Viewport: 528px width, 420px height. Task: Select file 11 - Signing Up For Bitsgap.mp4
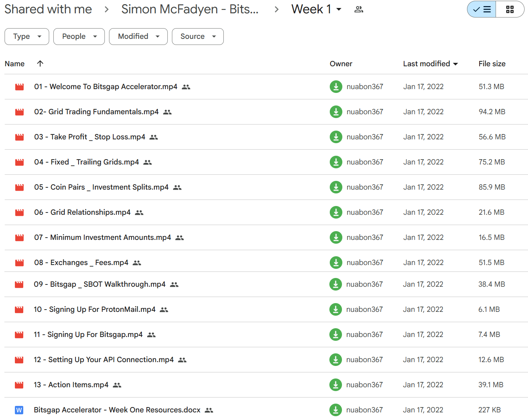(x=88, y=335)
